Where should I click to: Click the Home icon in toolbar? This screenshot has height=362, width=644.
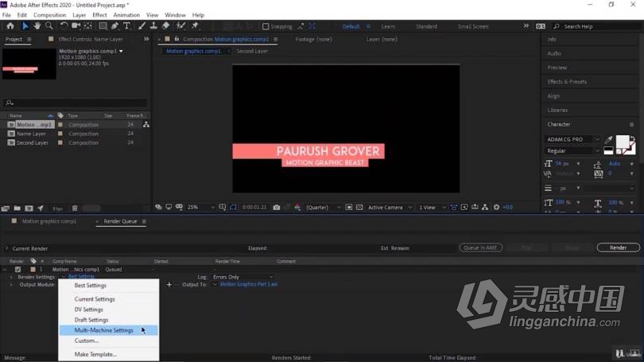click(10, 26)
